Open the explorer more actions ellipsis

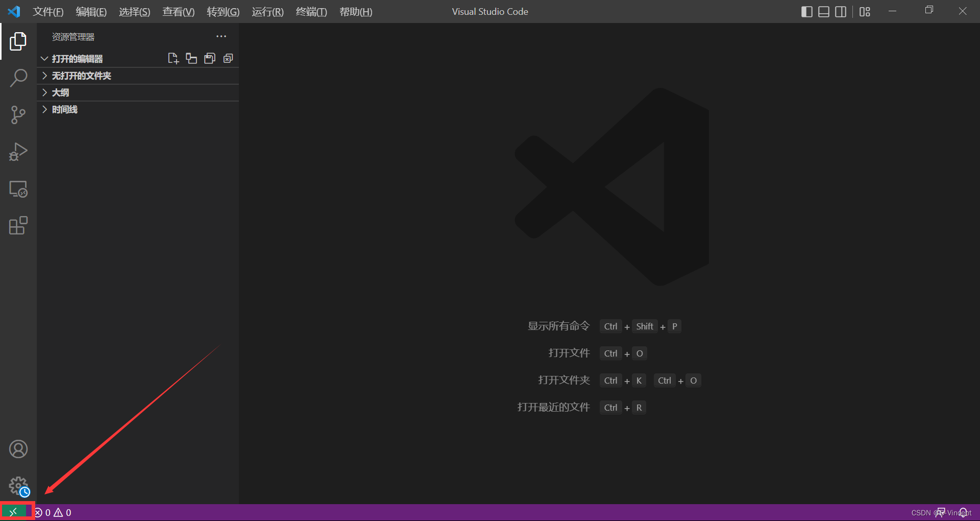[x=221, y=36]
